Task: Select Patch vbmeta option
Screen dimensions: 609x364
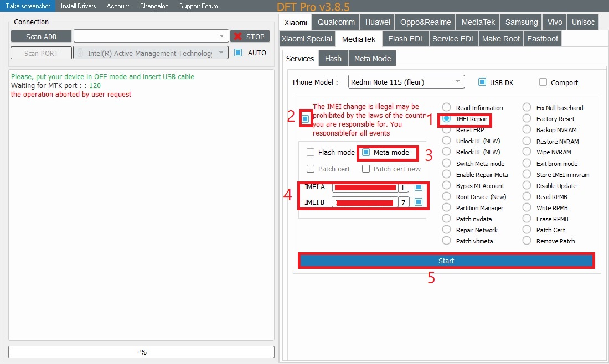Action: (x=447, y=241)
